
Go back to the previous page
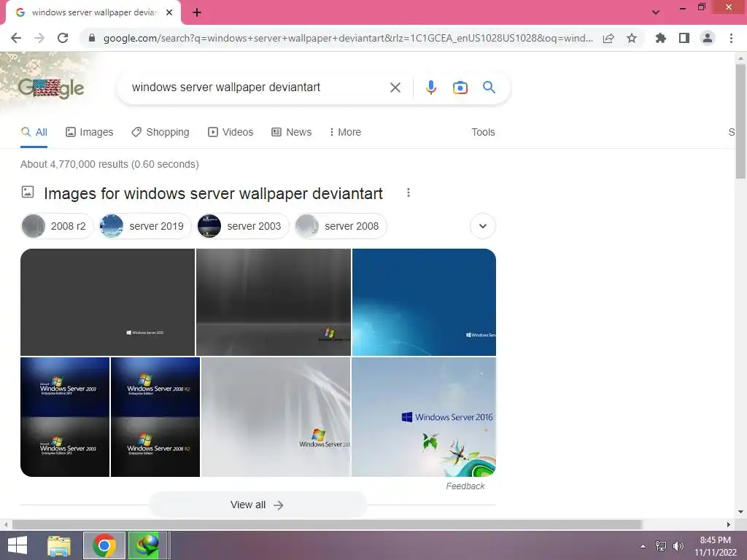pyautogui.click(x=16, y=38)
